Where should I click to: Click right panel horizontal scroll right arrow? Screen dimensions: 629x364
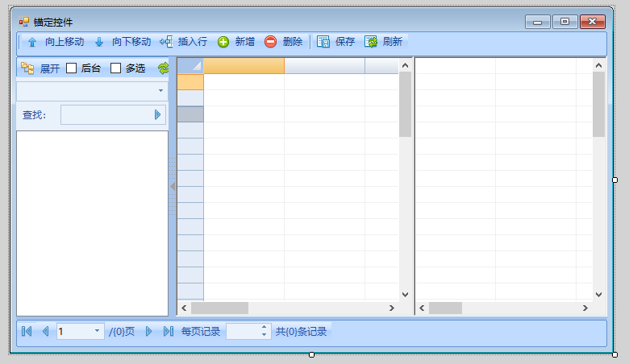click(585, 308)
